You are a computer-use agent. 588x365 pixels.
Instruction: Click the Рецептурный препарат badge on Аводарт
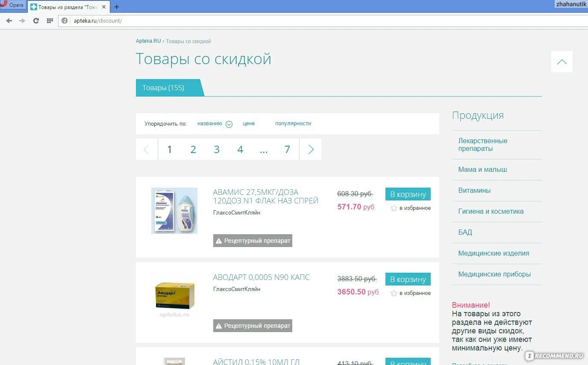point(253,326)
